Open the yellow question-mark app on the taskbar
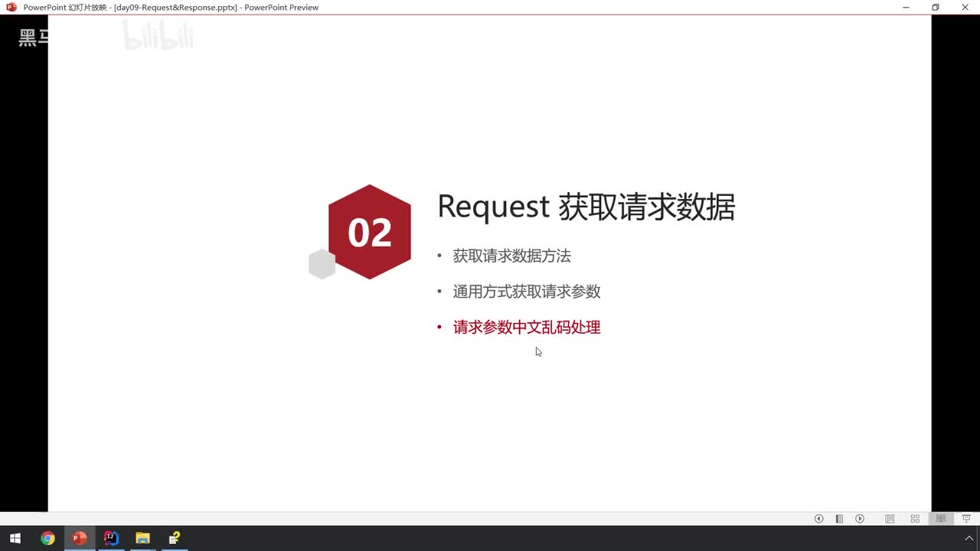 point(175,538)
